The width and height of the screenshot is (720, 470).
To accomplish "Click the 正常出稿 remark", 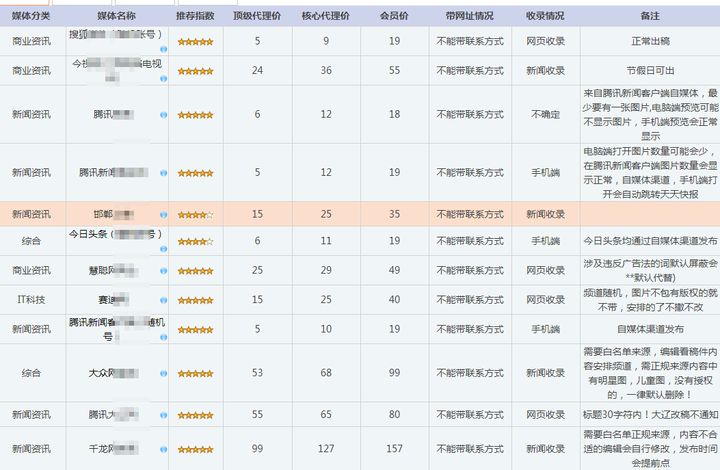I will (x=650, y=41).
